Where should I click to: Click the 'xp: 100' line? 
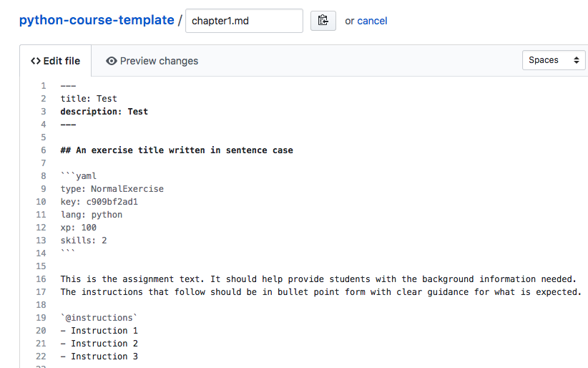tap(79, 228)
